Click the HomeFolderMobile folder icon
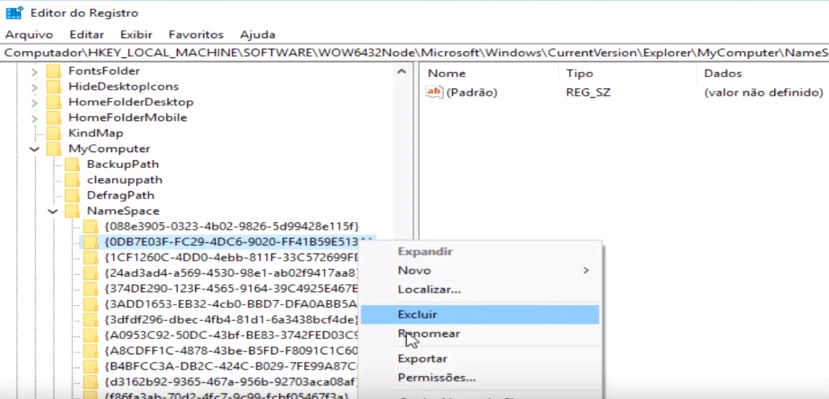Viewport: 829px width, 399px height. (x=53, y=118)
